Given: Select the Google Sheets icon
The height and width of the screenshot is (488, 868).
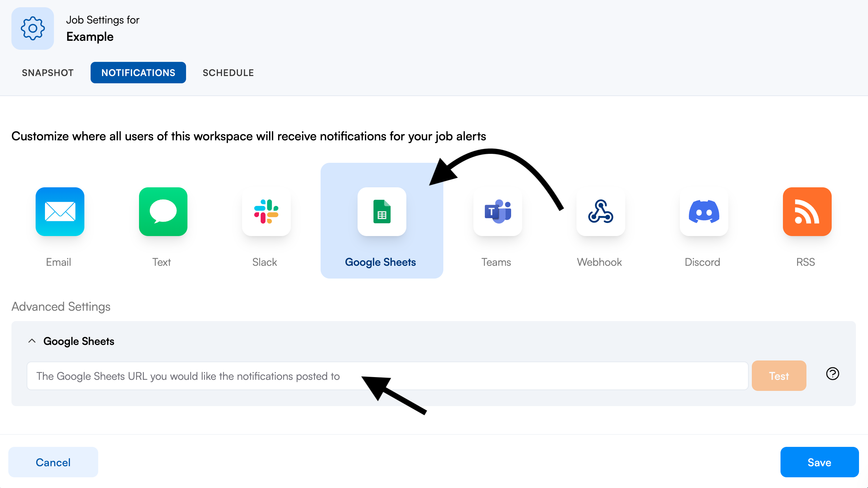Looking at the screenshot, I should [382, 212].
